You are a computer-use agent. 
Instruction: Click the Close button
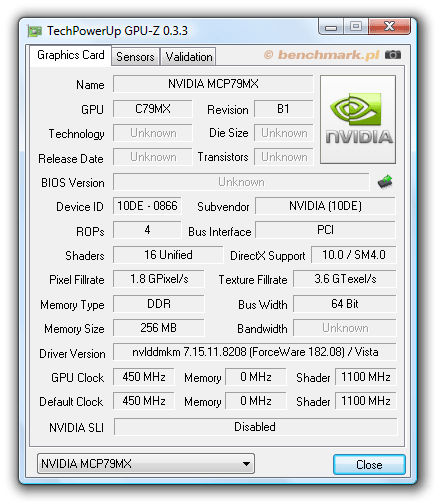(369, 464)
